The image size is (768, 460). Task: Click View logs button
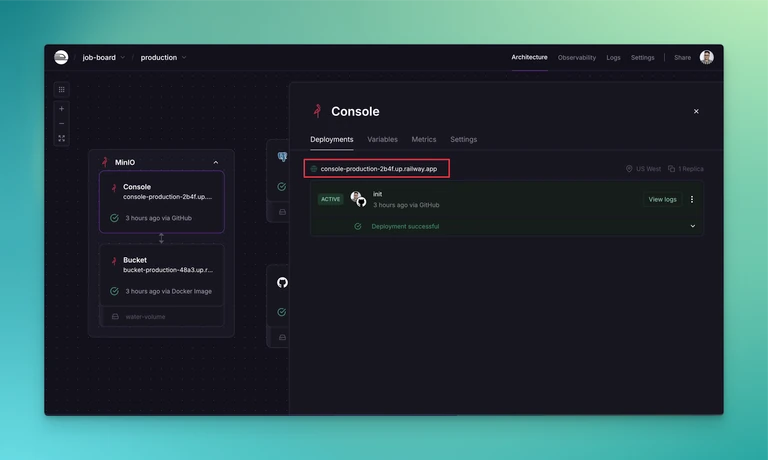(662, 199)
